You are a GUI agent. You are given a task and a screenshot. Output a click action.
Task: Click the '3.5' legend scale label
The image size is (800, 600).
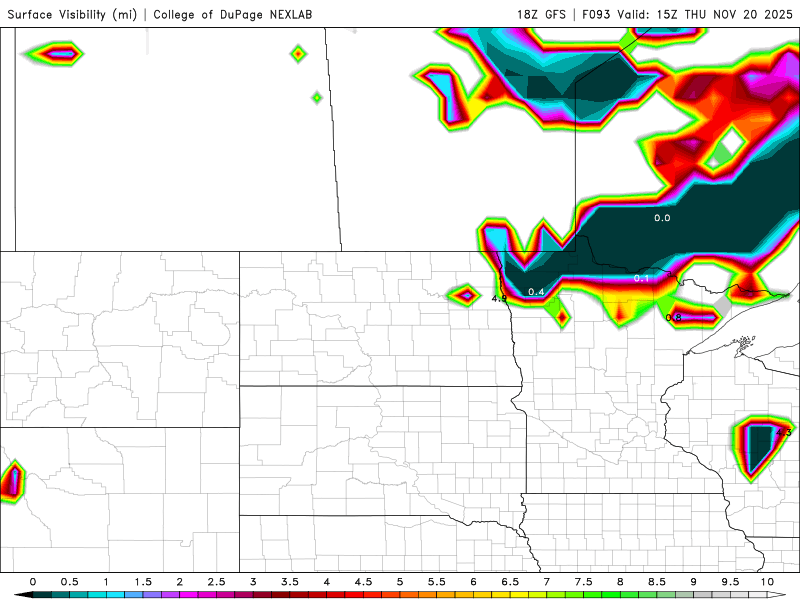click(290, 582)
